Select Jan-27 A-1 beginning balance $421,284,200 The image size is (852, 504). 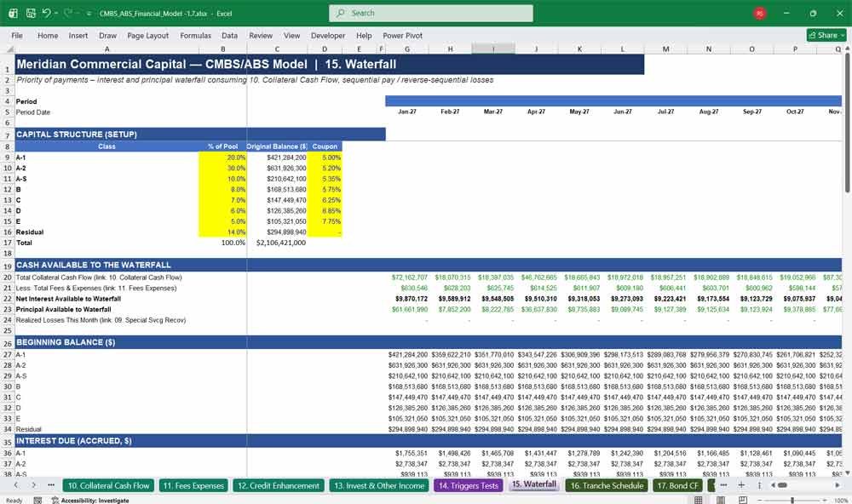[407, 355]
